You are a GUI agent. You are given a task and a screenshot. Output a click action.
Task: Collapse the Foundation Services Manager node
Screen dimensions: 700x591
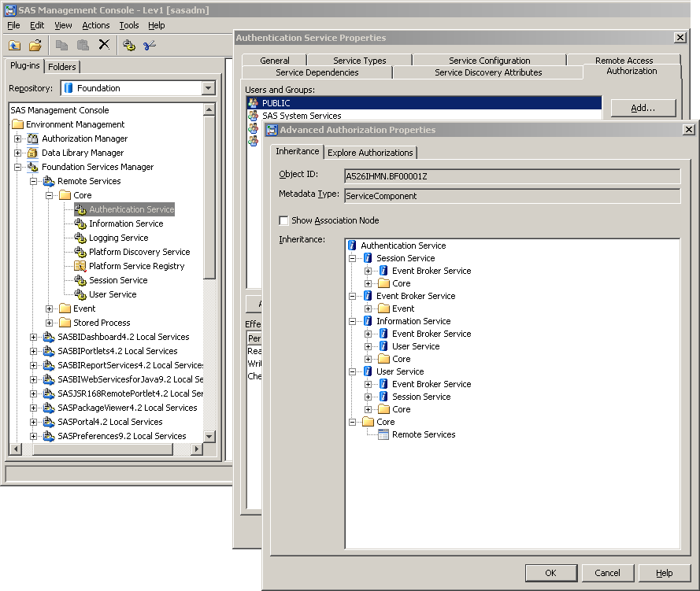(17, 168)
